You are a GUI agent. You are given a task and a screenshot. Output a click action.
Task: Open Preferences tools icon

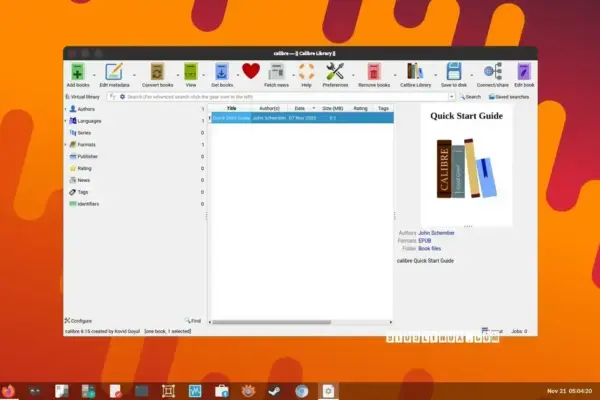click(x=335, y=72)
